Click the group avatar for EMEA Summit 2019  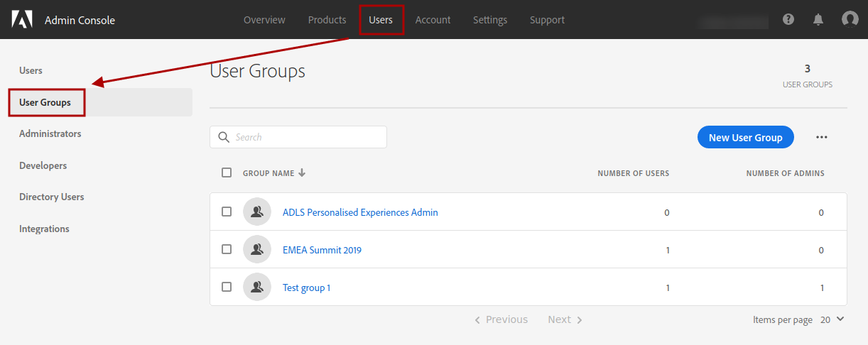257,249
